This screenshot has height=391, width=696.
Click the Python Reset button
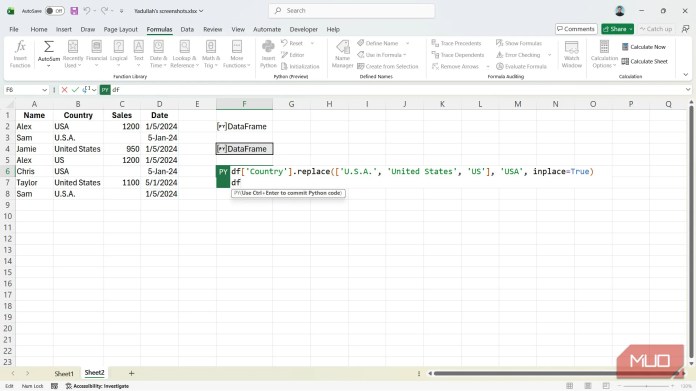click(293, 43)
